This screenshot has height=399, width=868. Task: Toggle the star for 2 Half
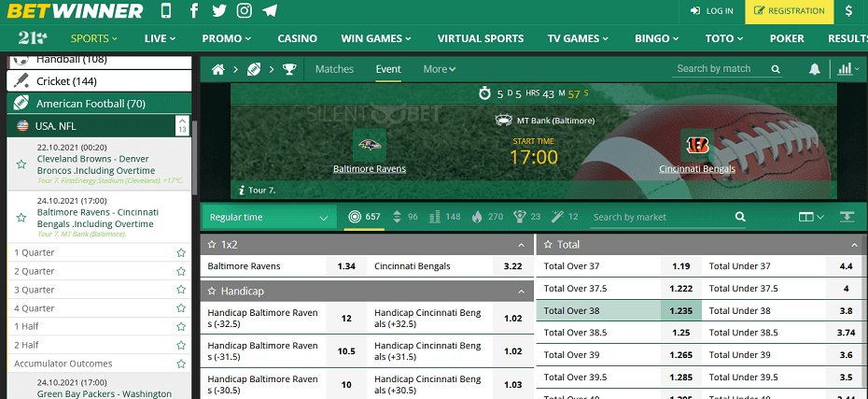(180, 345)
